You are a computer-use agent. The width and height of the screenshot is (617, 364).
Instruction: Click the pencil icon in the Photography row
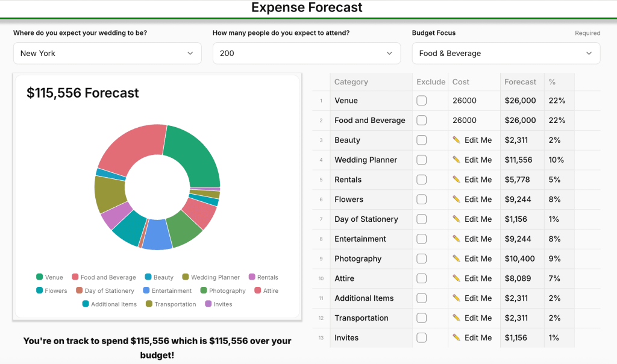(x=456, y=259)
